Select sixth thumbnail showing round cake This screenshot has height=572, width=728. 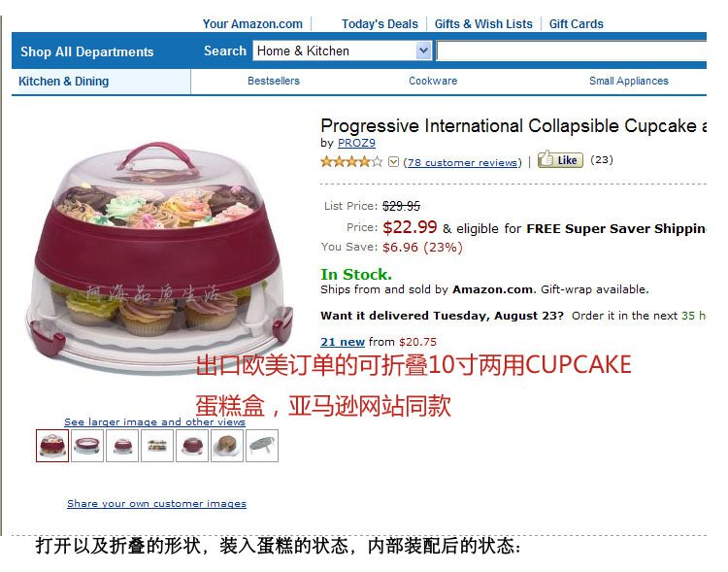click(227, 446)
